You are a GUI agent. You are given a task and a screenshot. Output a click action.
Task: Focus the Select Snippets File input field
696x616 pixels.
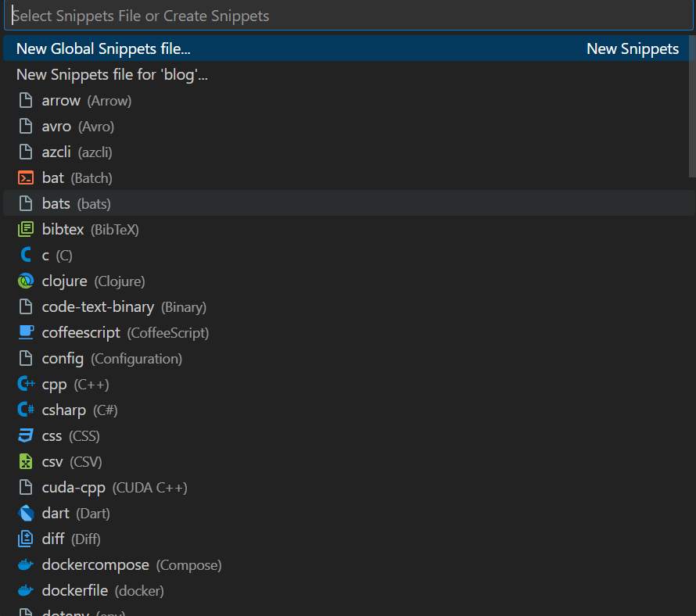click(348, 16)
